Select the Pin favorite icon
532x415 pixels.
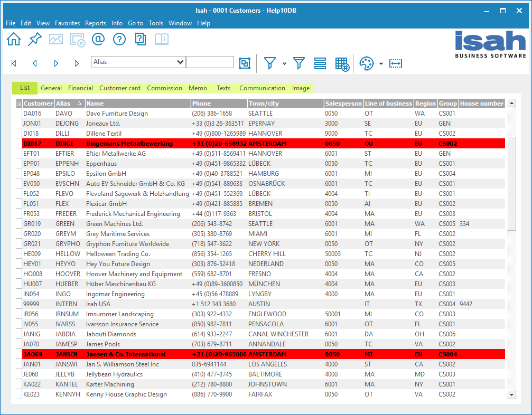34,39
